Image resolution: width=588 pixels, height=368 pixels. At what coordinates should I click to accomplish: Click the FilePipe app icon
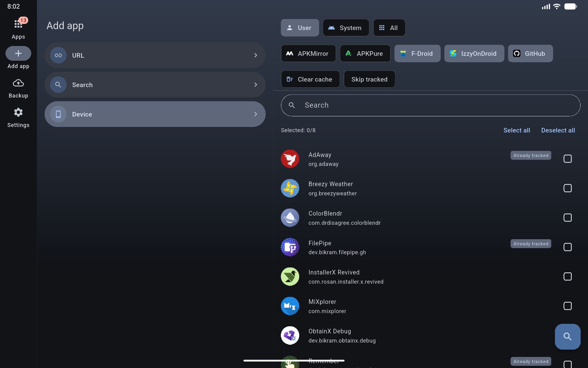click(x=290, y=247)
